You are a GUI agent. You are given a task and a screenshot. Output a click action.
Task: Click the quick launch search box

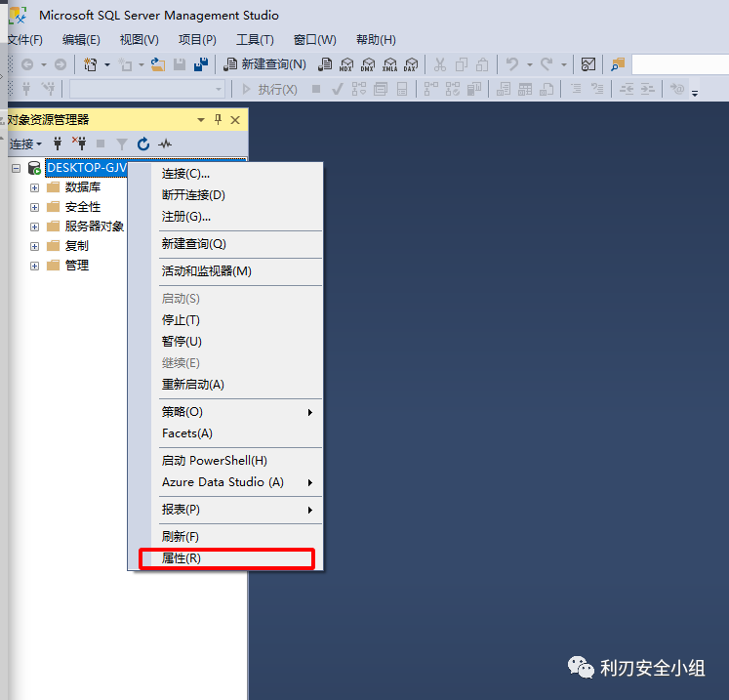coord(679,64)
